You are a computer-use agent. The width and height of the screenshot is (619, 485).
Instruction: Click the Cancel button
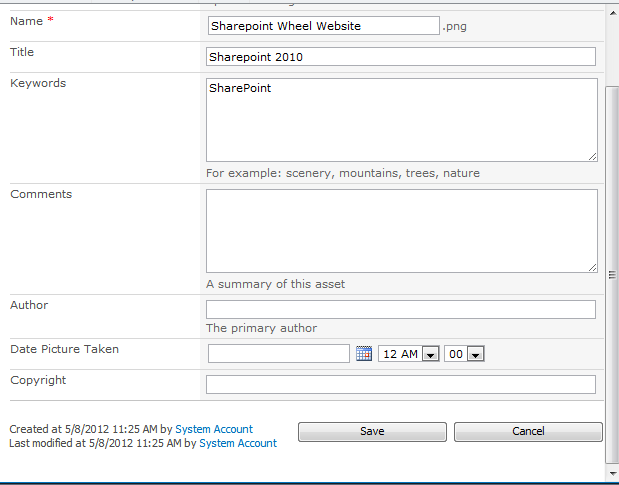pos(528,432)
